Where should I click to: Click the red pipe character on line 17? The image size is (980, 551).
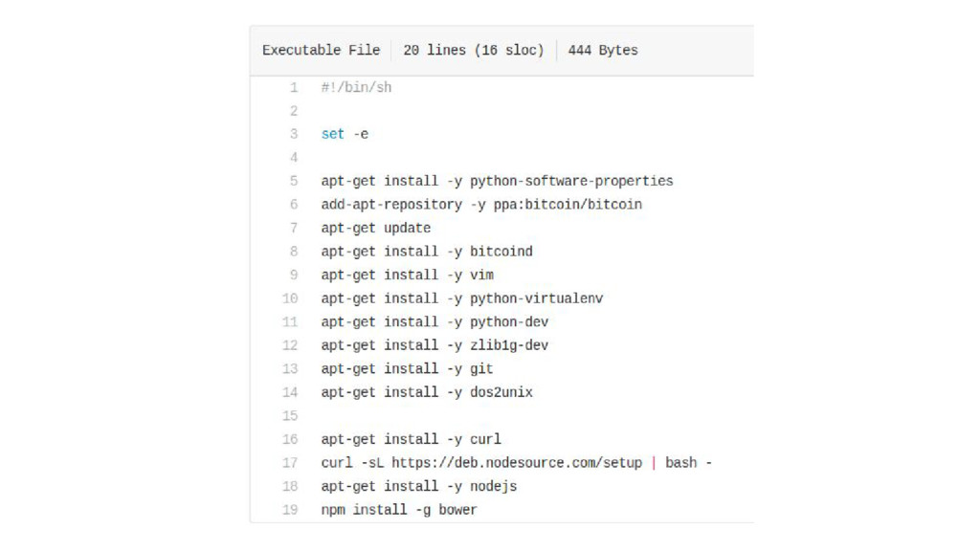tap(654, 463)
